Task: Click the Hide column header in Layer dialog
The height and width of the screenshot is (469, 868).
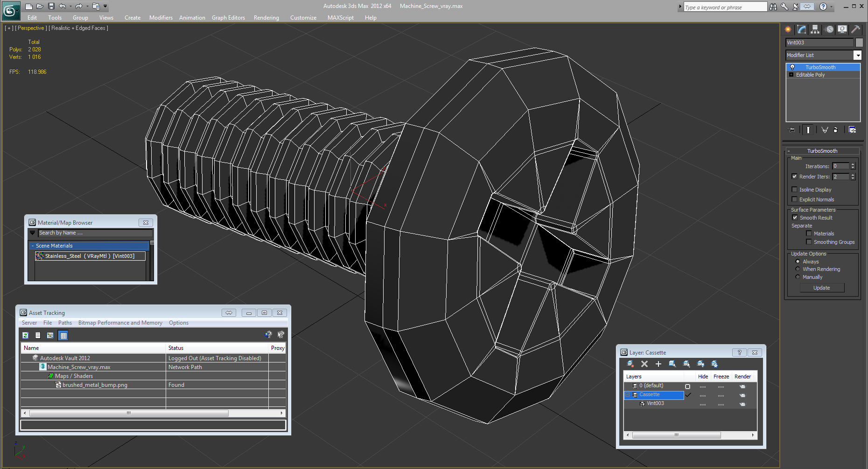Action: [x=703, y=377]
